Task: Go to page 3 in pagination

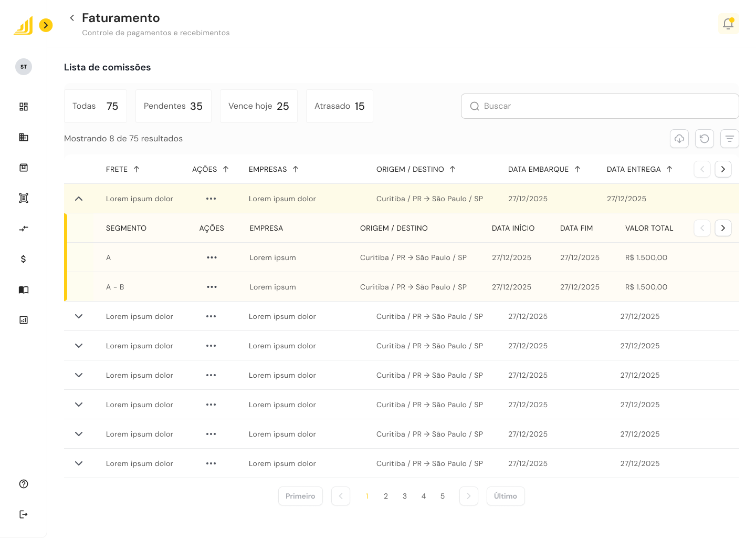Action: (x=405, y=496)
